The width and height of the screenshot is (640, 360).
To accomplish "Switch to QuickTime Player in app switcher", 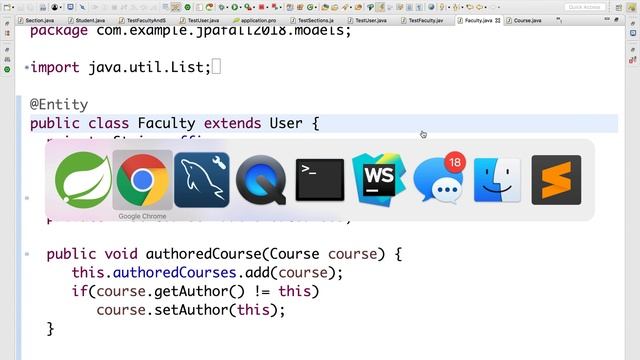I will pyautogui.click(x=261, y=180).
